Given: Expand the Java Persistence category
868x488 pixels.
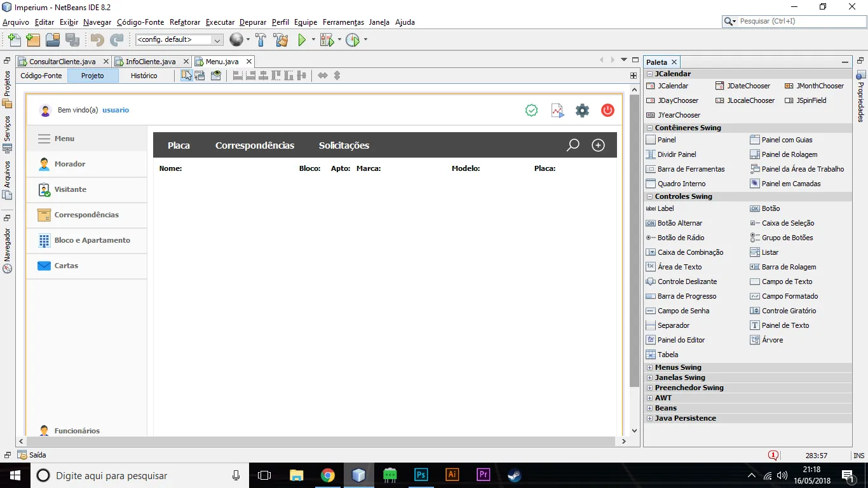Looking at the screenshot, I should click(649, 418).
